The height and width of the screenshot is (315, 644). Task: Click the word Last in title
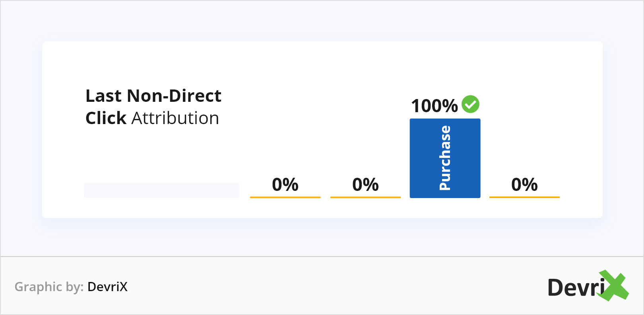click(x=103, y=96)
